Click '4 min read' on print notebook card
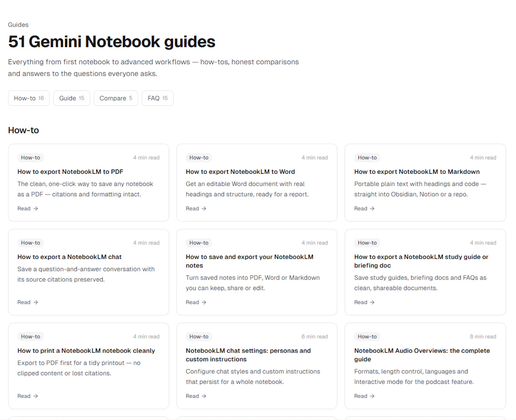This screenshot has height=420, width=516. point(146,337)
